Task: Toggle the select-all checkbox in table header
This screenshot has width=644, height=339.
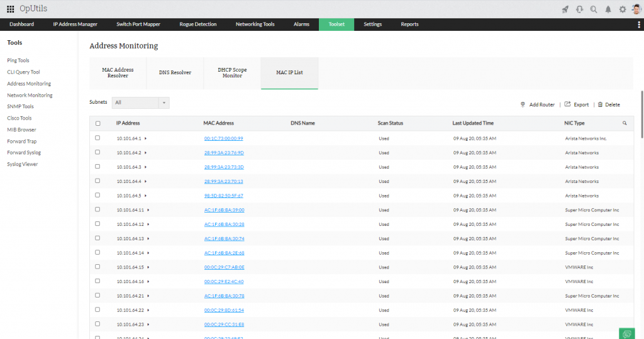Action: click(97, 123)
